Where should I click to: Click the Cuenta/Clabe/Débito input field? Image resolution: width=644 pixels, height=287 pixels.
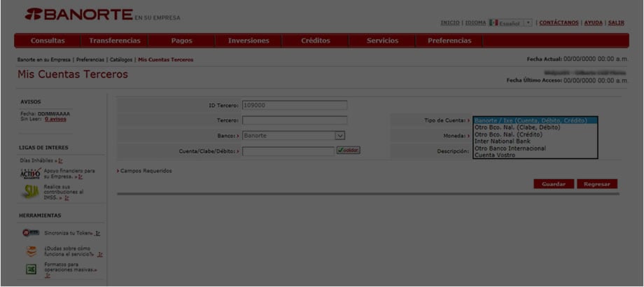pos(288,151)
